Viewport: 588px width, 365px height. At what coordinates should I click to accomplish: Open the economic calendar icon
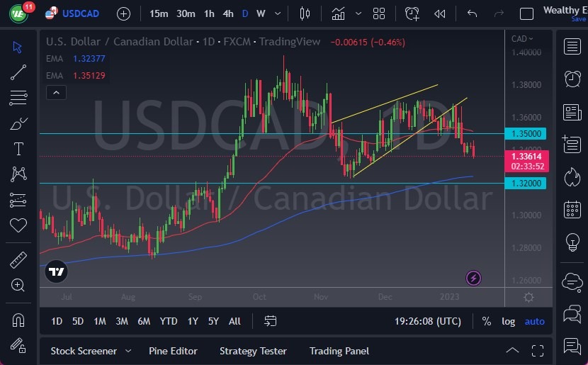click(572, 209)
